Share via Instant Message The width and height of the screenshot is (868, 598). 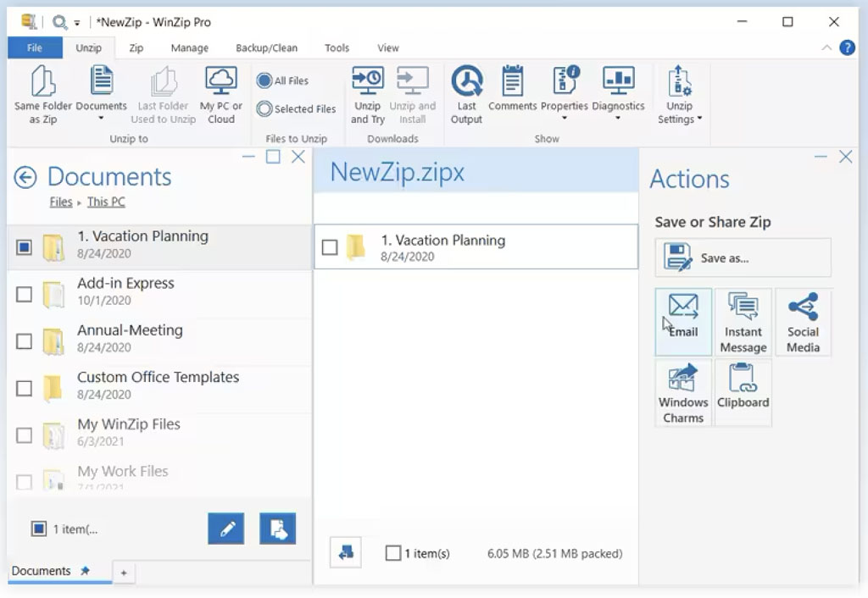[x=743, y=322]
